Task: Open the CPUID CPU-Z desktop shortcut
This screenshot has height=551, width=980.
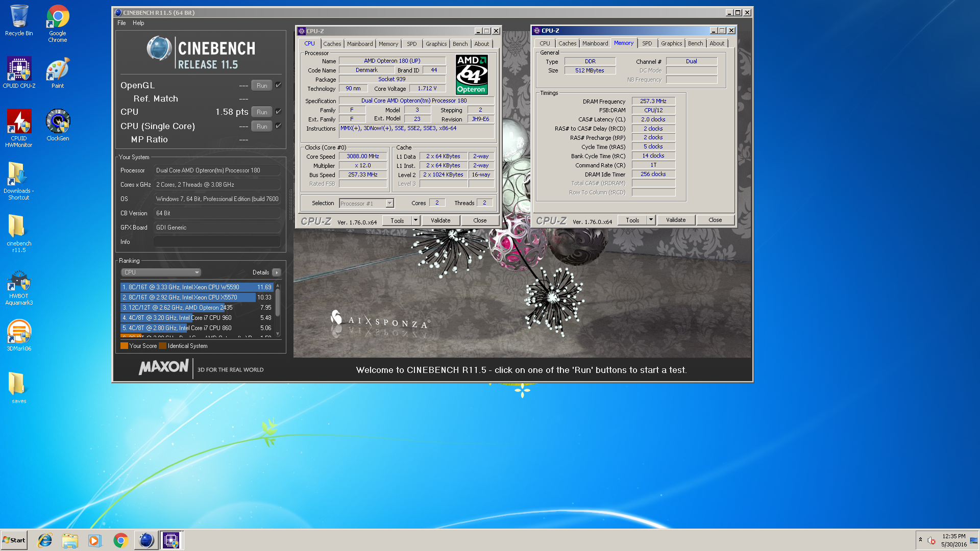Action: click(x=19, y=72)
